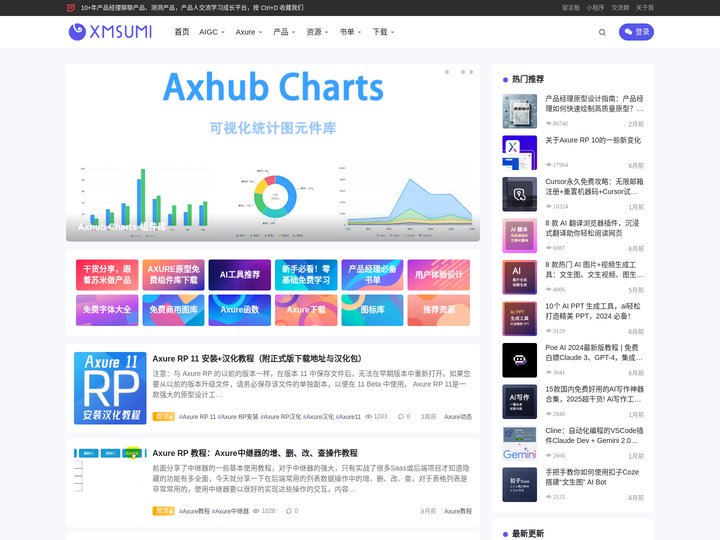Open the 干货分享,跟着苏米做产品 tile
The image size is (720, 540).
107,275
